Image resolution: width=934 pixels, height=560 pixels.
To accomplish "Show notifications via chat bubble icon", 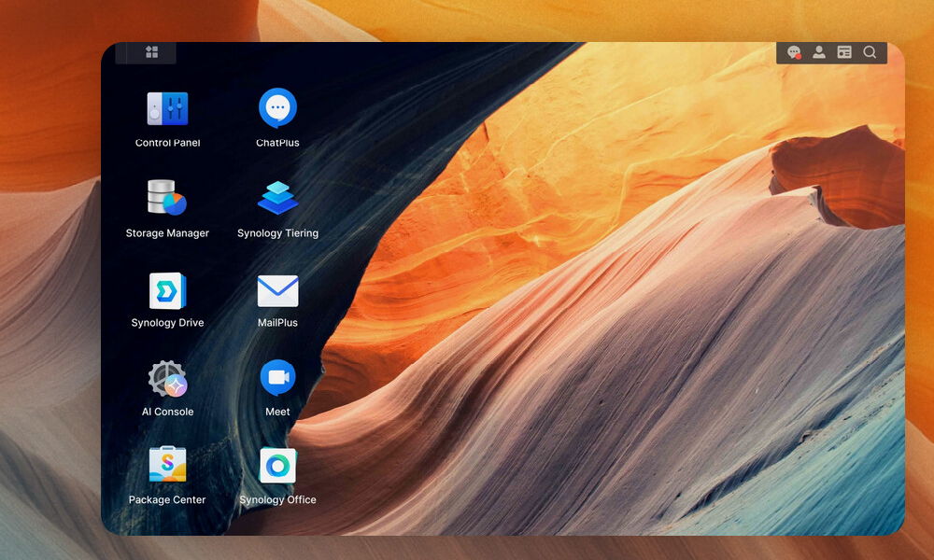I will [793, 52].
